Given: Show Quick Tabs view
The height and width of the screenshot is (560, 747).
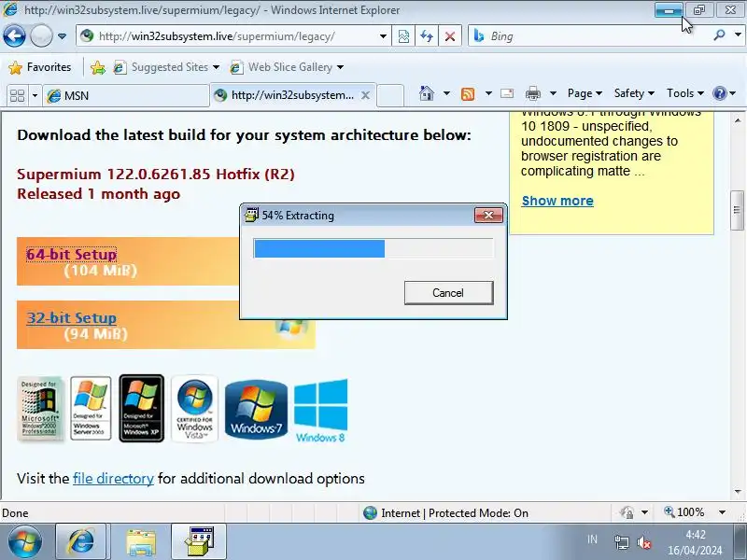Looking at the screenshot, I should [17, 95].
